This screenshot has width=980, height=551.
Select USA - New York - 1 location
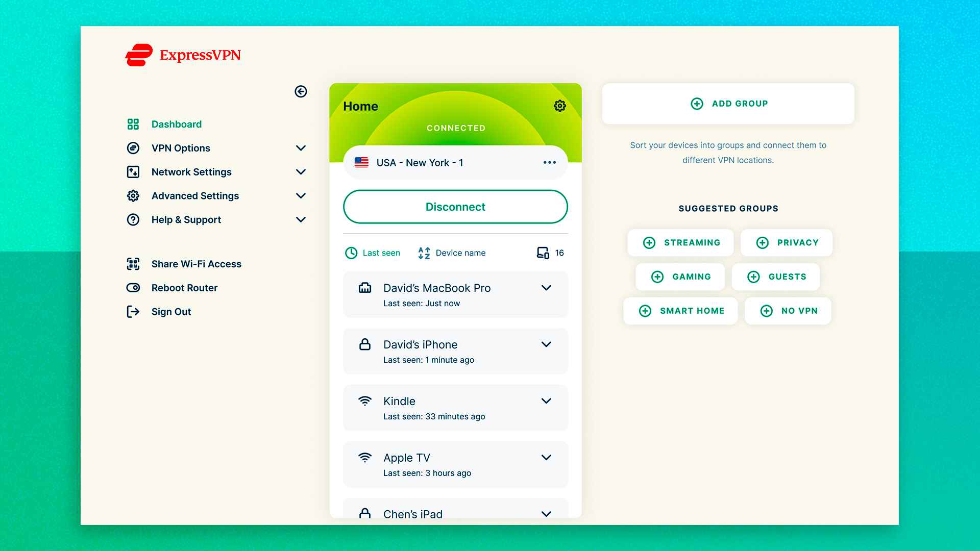[x=455, y=162]
